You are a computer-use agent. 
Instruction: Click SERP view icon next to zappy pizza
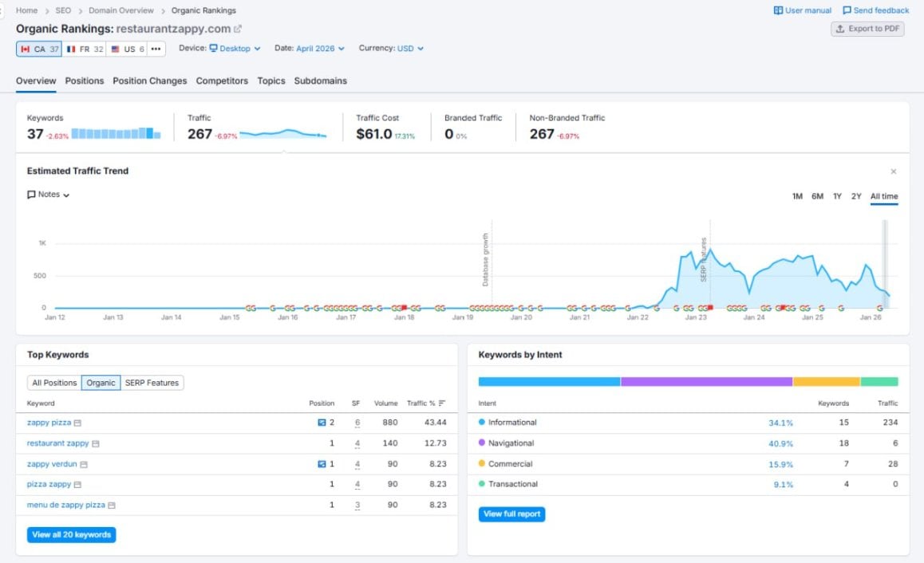point(77,423)
